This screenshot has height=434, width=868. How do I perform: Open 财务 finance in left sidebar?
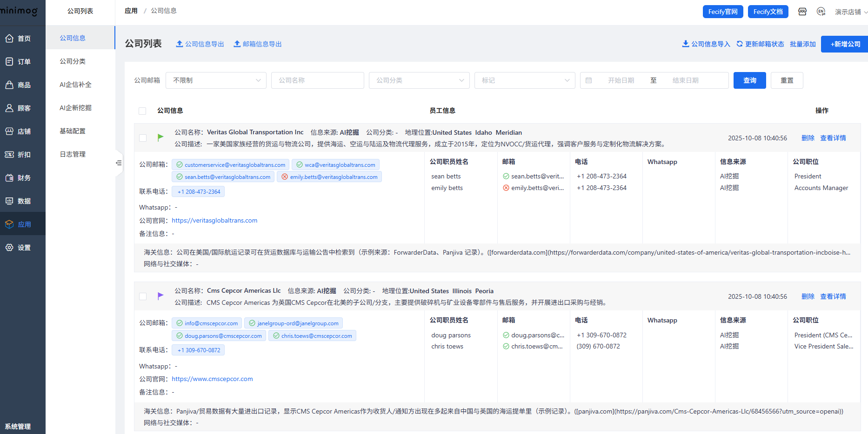click(x=9, y=178)
